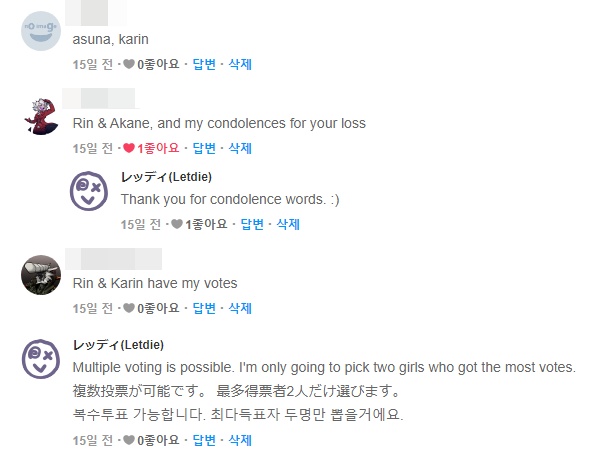The height and width of the screenshot is (456, 604).
Task: Delete (삭제) the "asuna, karin" comment
Action: tap(240, 65)
